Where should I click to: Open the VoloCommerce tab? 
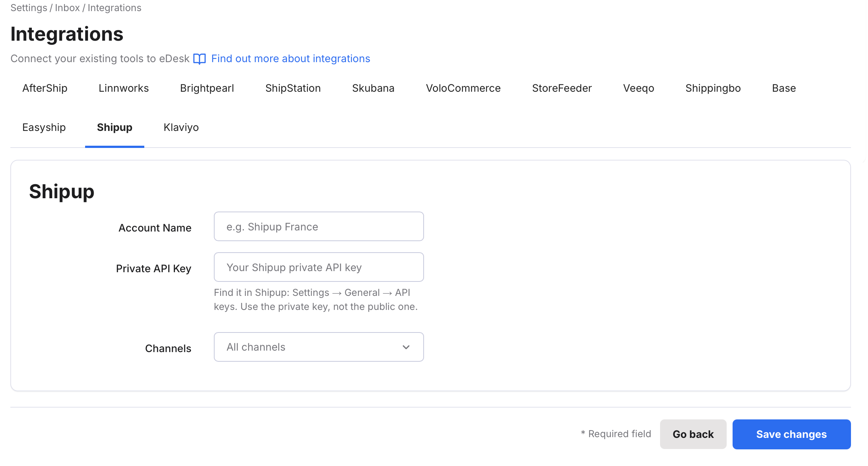(463, 88)
